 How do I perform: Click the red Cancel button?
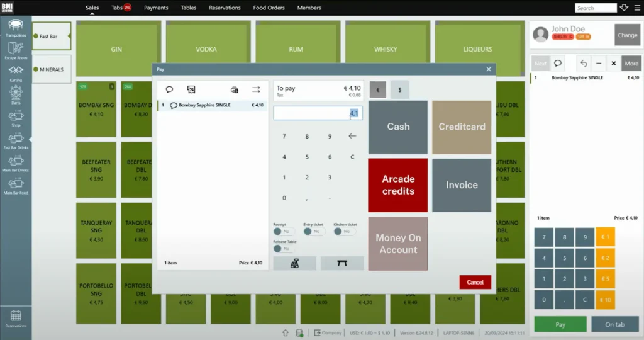[475, 282]
